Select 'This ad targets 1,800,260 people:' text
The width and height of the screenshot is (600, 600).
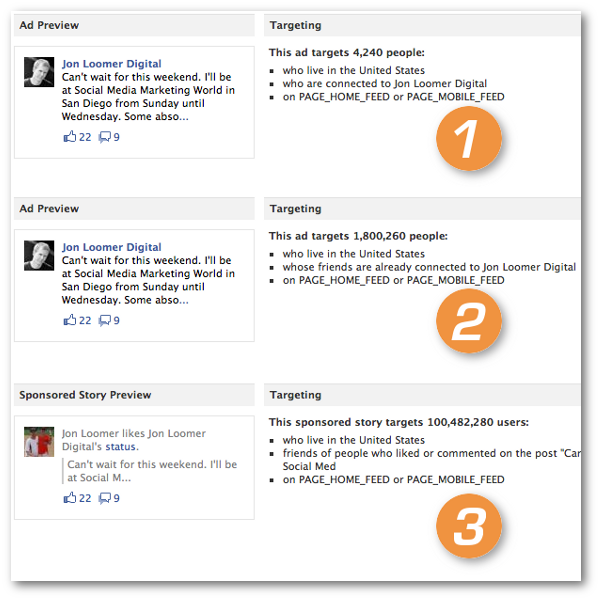tap(358, 236)
